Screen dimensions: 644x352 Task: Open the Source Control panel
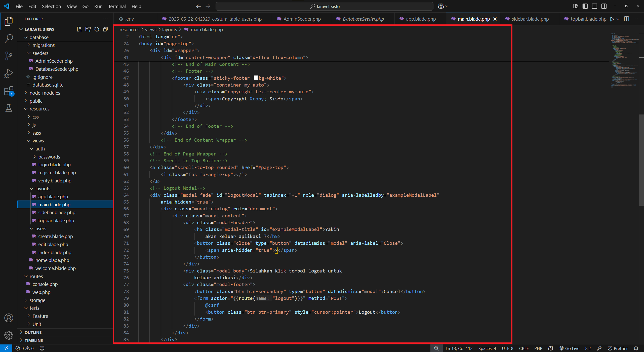pos(9,56)
